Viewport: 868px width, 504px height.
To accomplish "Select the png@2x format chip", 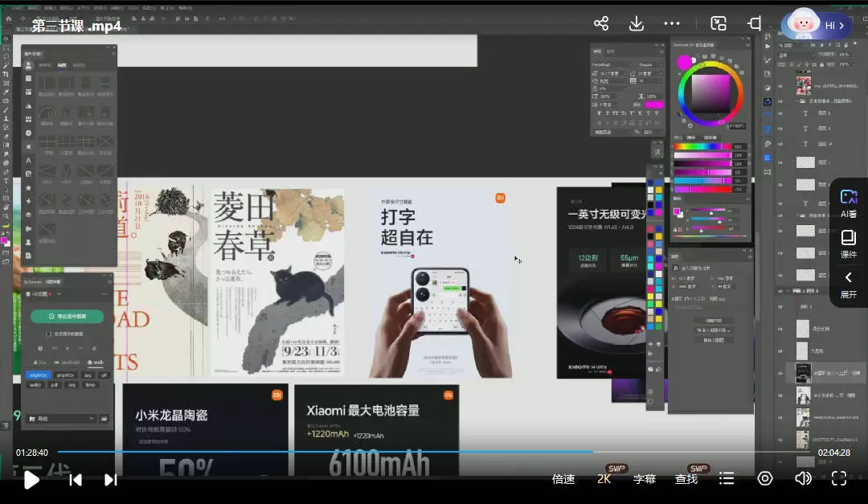I will (65, 375).
